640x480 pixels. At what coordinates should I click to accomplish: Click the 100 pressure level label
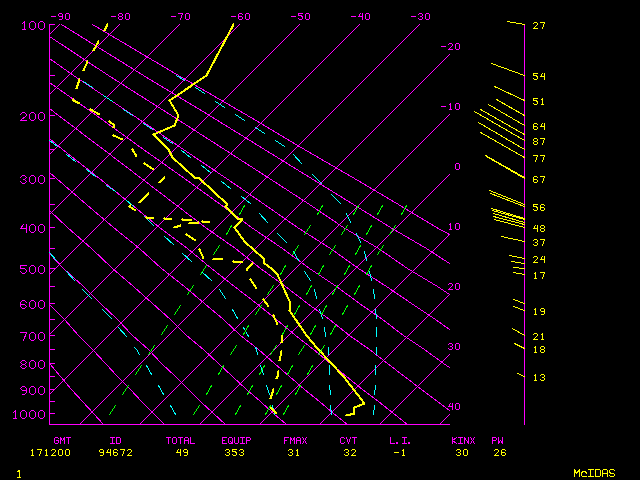[32, 25]
